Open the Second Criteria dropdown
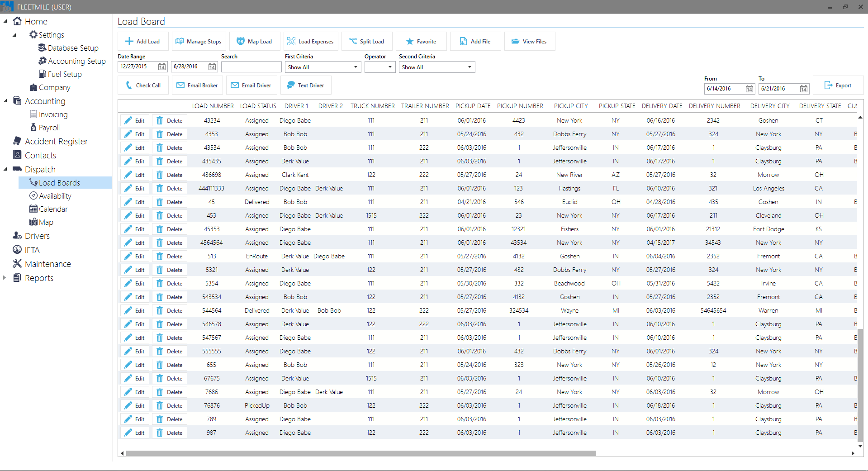Image resolution: width=868 pixels, height=471 pixels. (x=437, y=67)
